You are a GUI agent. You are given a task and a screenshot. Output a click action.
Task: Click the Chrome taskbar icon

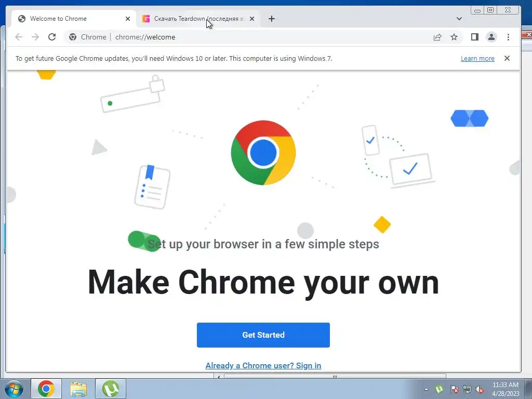[46, 389]
